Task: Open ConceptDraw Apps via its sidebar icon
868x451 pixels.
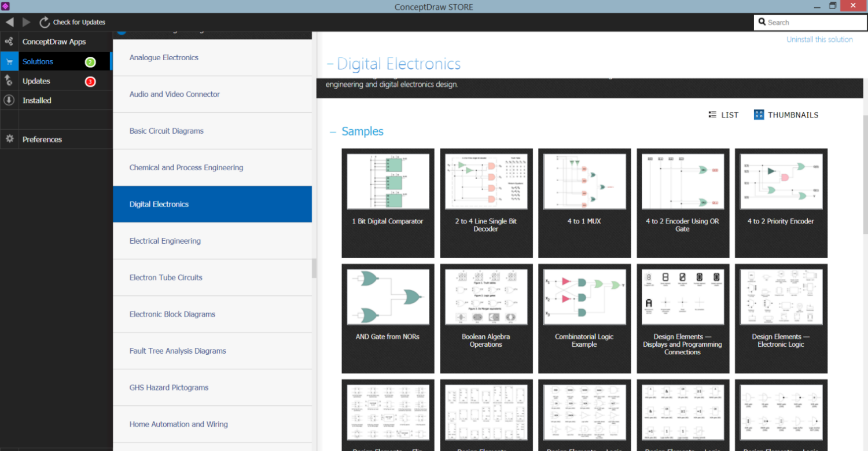Action: click(x=9, y=42)
